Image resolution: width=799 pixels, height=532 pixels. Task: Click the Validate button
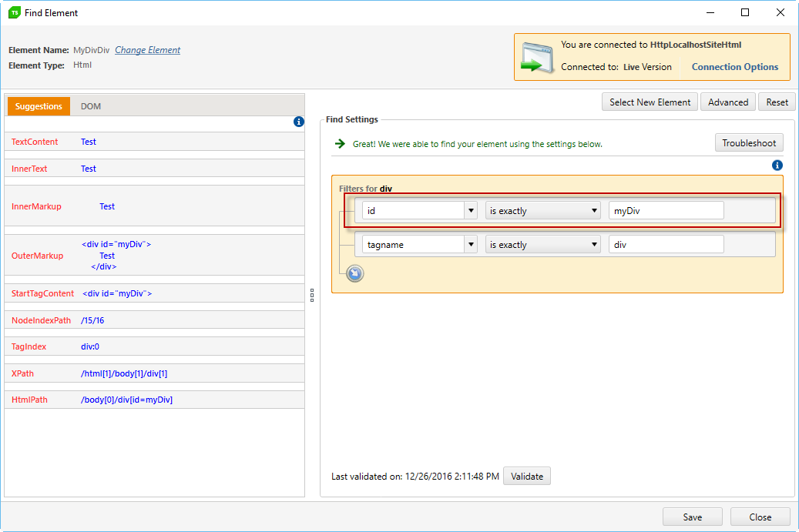[x=527, y=476]
